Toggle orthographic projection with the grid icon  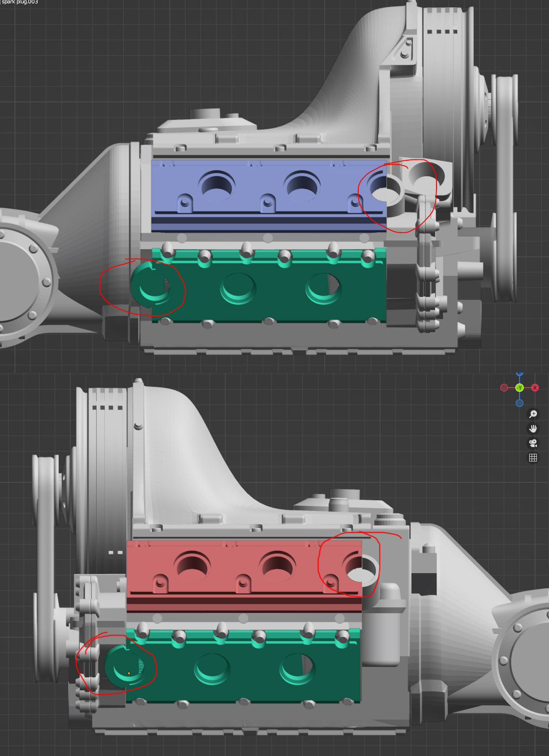533,458
